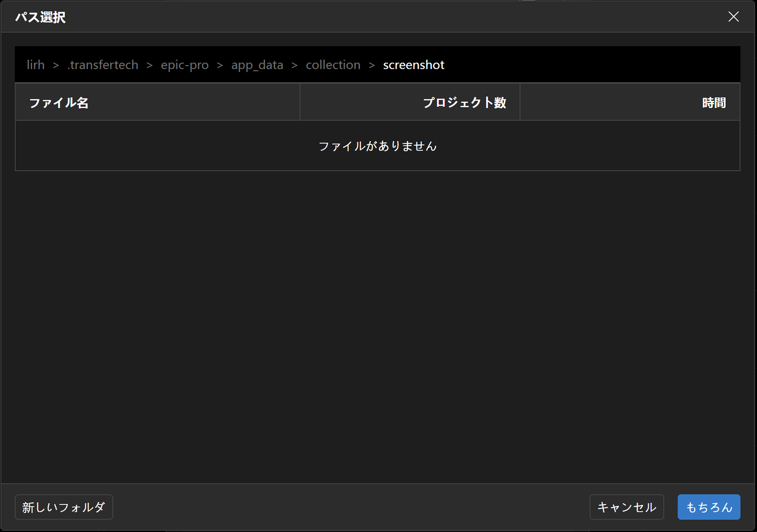This screenshot has height=532, width=757.
Task: Jump to the epic-pro breadcrumb folder
Action: pos(185,65)
